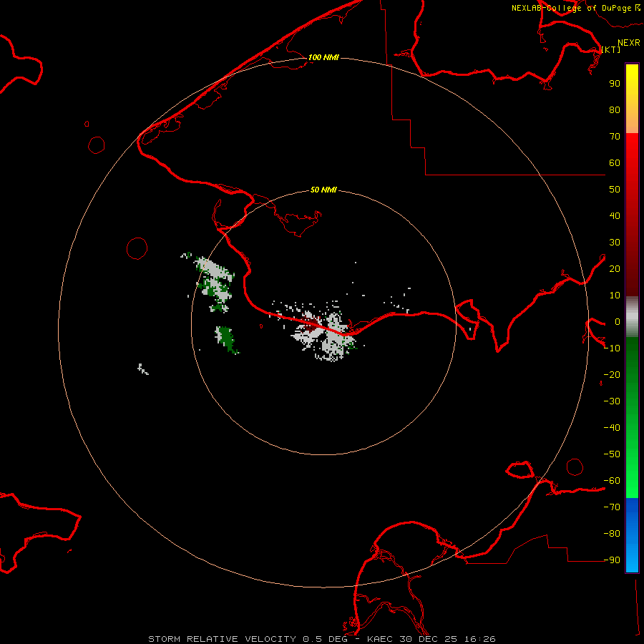Click the "100 NMI" range ring label
This screenshot has height=644, width=644.
[323, 57]
